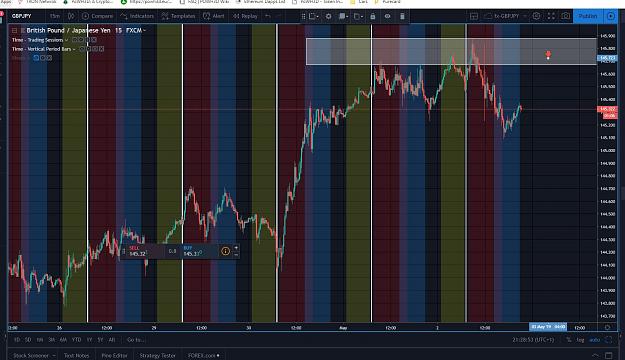Hide the selected drawing with eye icon
625x360 pixels.
click(387, 16)
